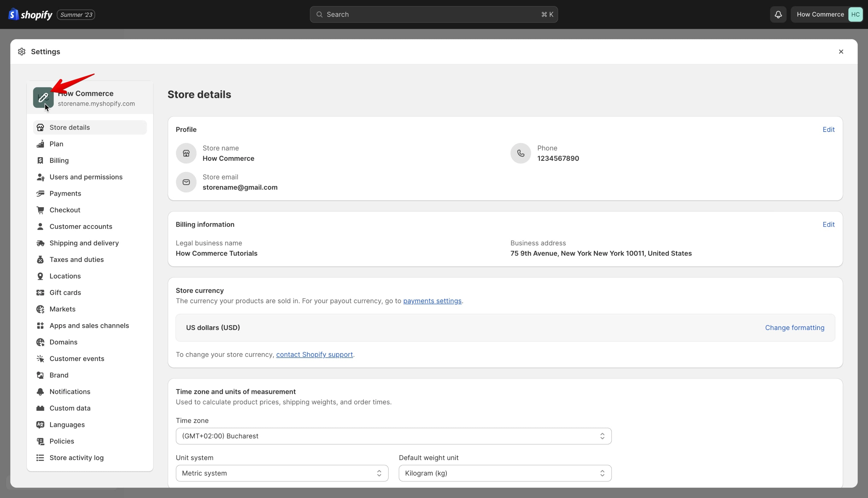Open the How Commerce account menu
The width and height of the screenshot is (868, 498).
click(x=827, y=14)
